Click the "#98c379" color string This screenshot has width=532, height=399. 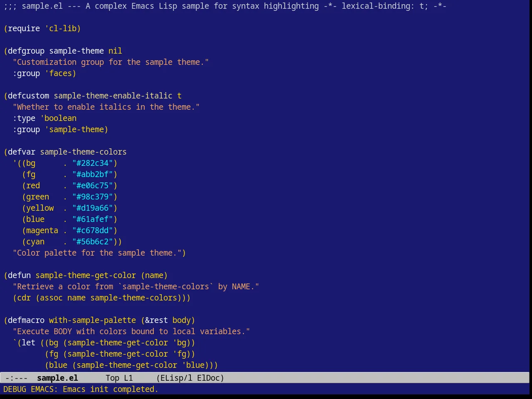pos(93,197)
